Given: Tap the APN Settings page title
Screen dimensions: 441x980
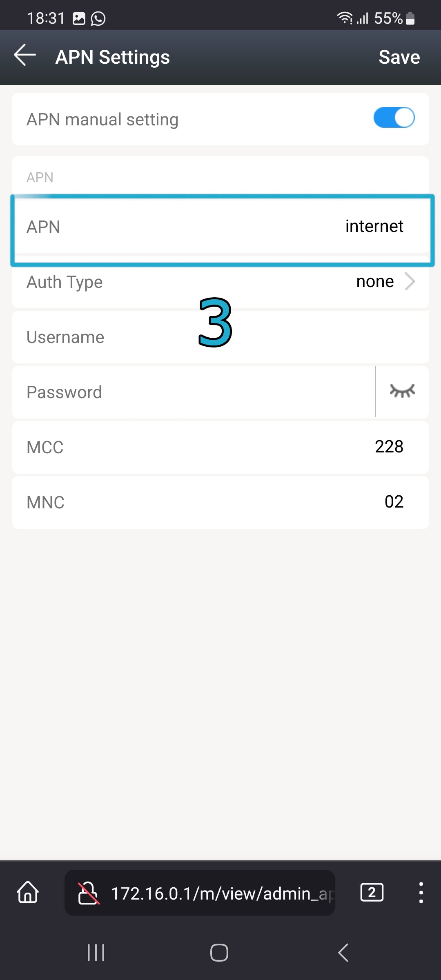Looking at the screenshot, I should tap(113, 57).
